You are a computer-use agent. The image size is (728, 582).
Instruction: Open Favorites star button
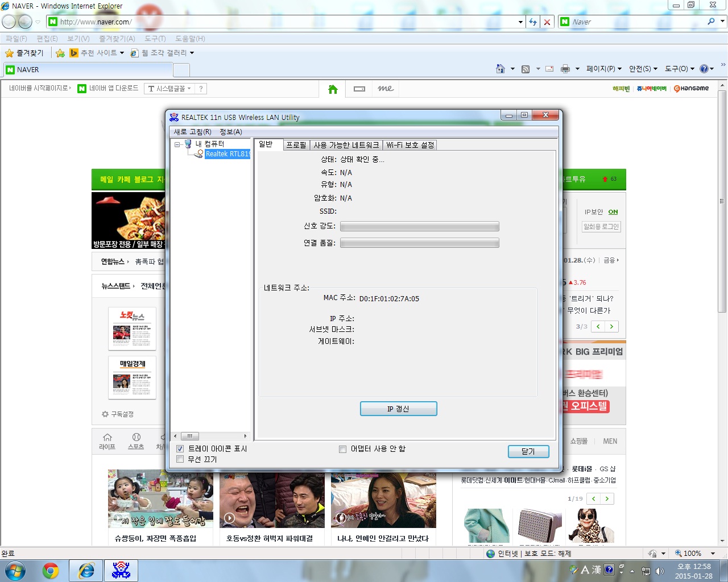coord(24,53)
